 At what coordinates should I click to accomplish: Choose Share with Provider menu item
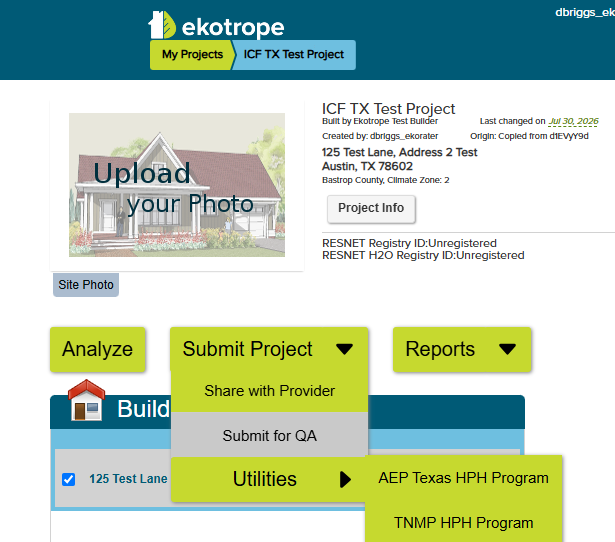269,391
